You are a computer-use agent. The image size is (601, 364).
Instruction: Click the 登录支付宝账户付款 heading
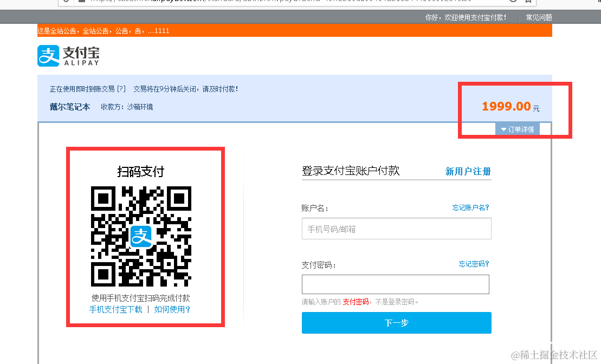(351, 171)
